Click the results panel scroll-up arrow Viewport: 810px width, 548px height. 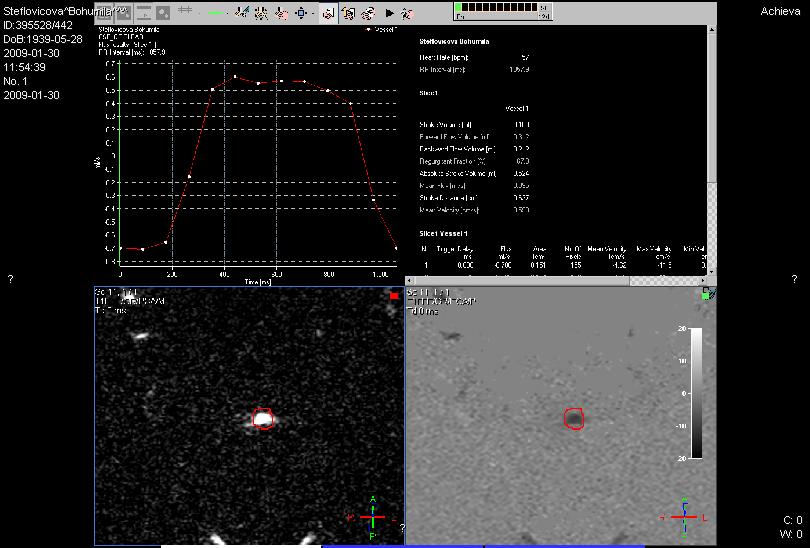coord(712,29)
